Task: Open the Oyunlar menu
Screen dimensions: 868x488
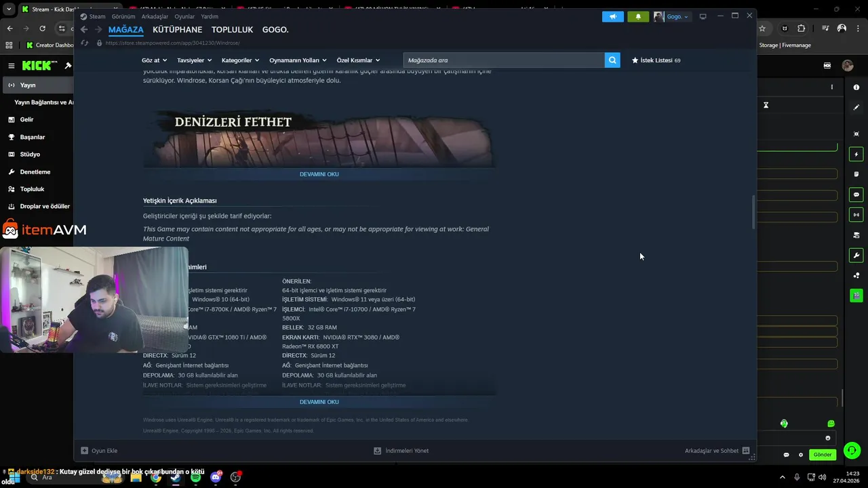Action: (x=184, y=16)
